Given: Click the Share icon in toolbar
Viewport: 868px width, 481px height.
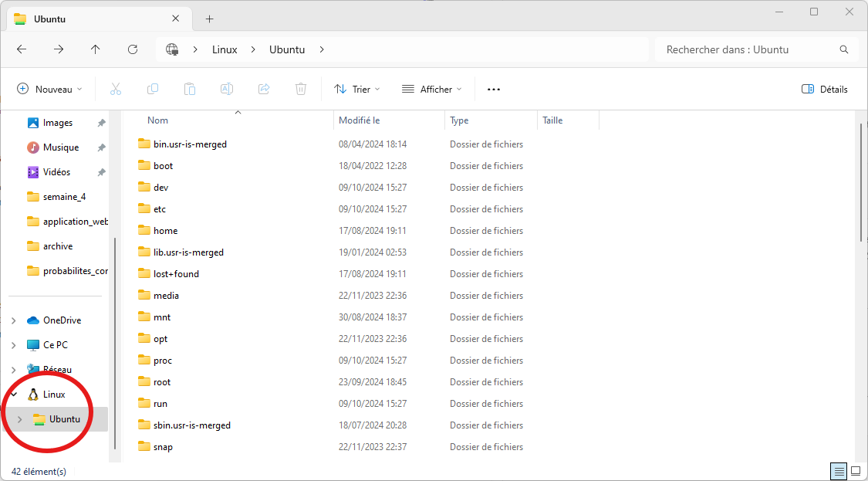Looking at the screenshot, I should click(264, 90).
